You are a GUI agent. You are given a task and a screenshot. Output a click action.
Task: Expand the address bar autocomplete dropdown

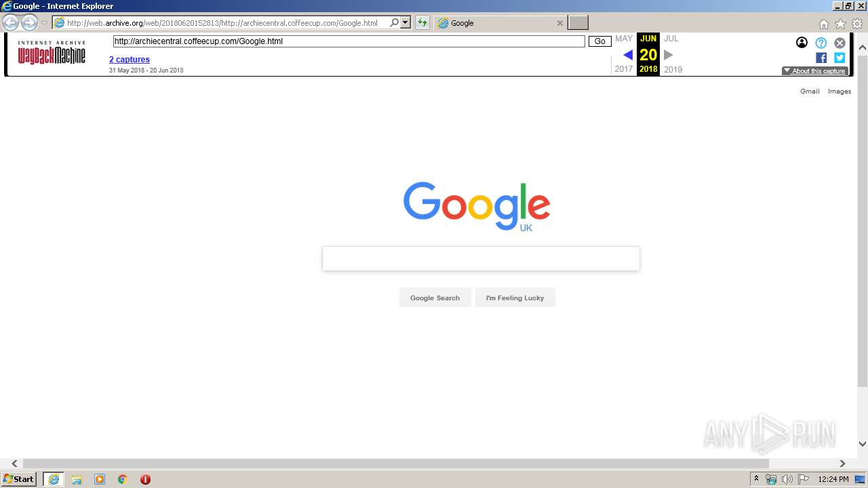point(406,23)
